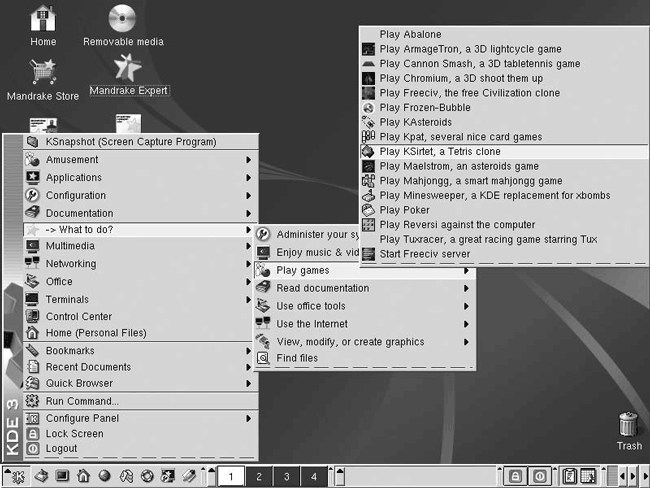Select Administer your system entry

pos(307,235)
